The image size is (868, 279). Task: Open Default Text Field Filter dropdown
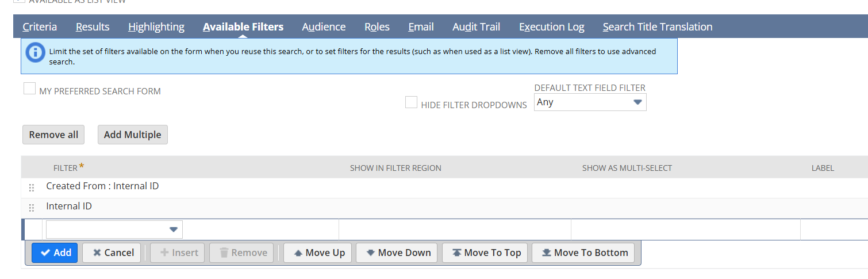[x=590, y=102]
